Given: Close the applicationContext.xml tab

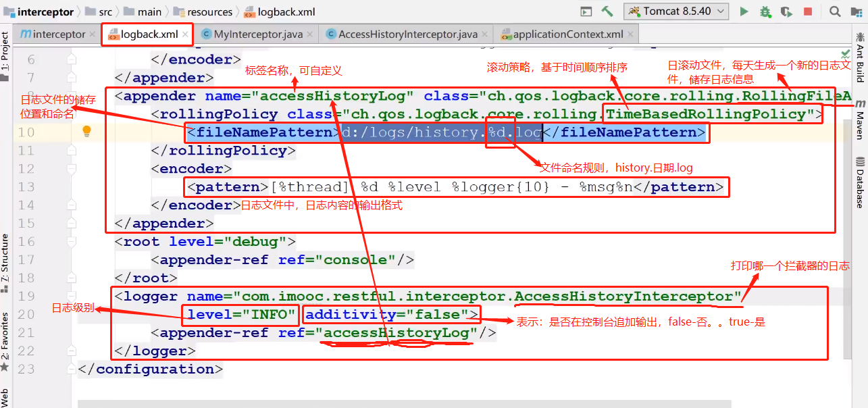Looking at the screenshot, I should (x=630, y=34).
